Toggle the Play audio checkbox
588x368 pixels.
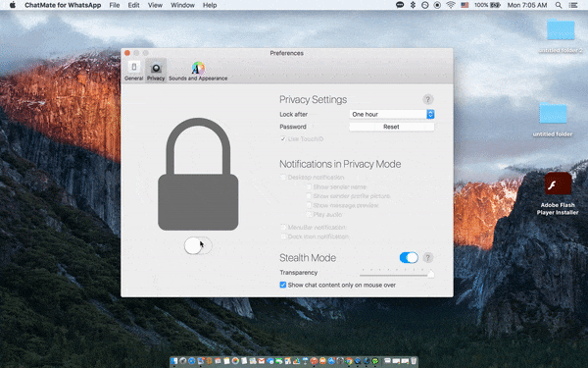point(309,214)
